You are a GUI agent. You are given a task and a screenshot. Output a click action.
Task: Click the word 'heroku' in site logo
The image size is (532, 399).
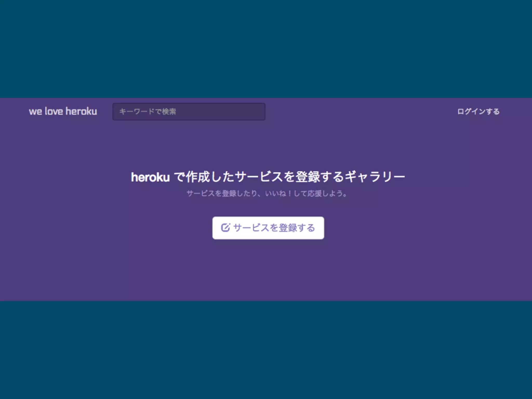pyautogui.click(x=81, y=111)
